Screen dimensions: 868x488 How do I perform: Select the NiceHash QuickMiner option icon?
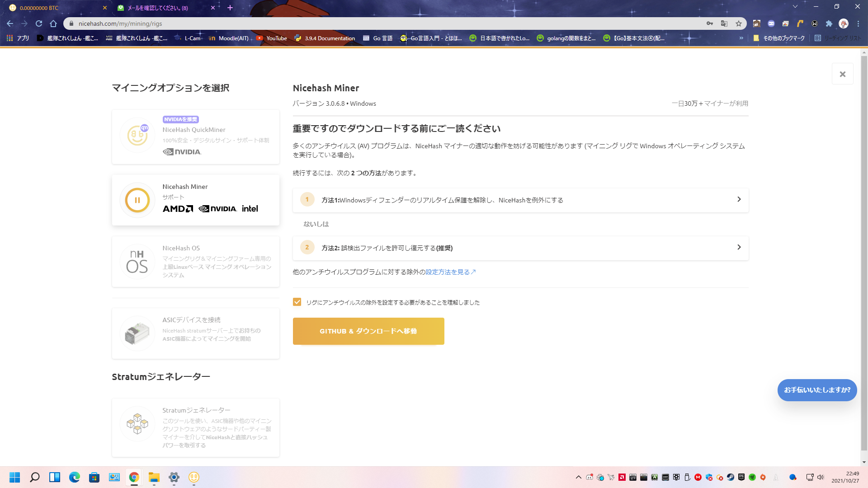pos(137,136)
